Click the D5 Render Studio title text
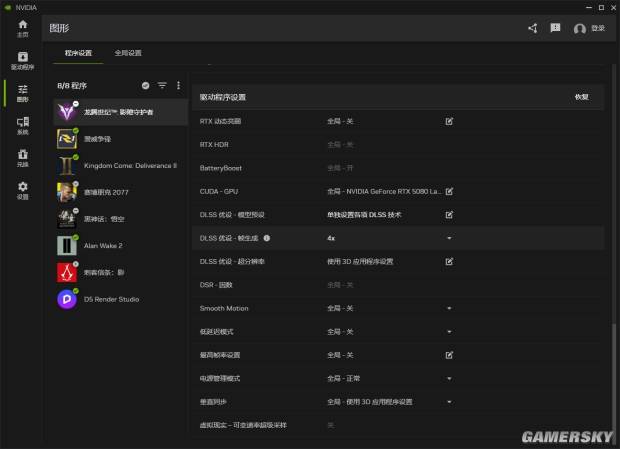Screen dimensions: 620x449 point(112,299)
